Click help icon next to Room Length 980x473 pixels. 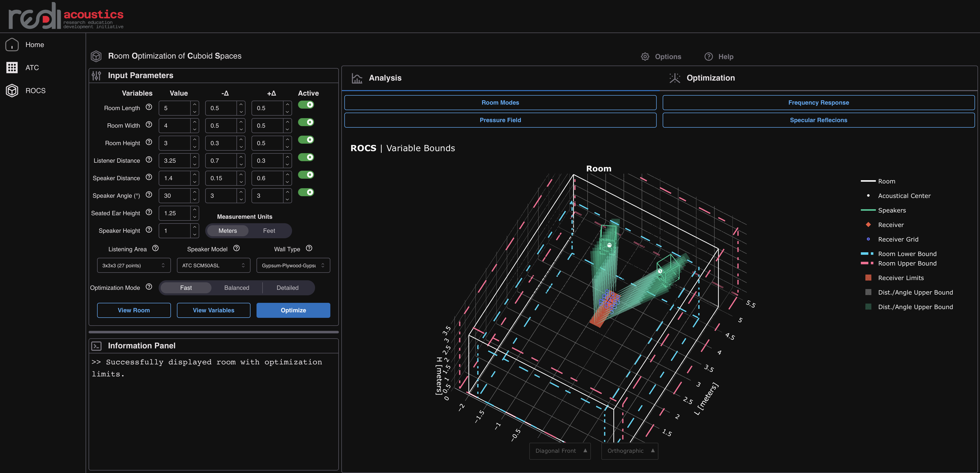(149, 107)
